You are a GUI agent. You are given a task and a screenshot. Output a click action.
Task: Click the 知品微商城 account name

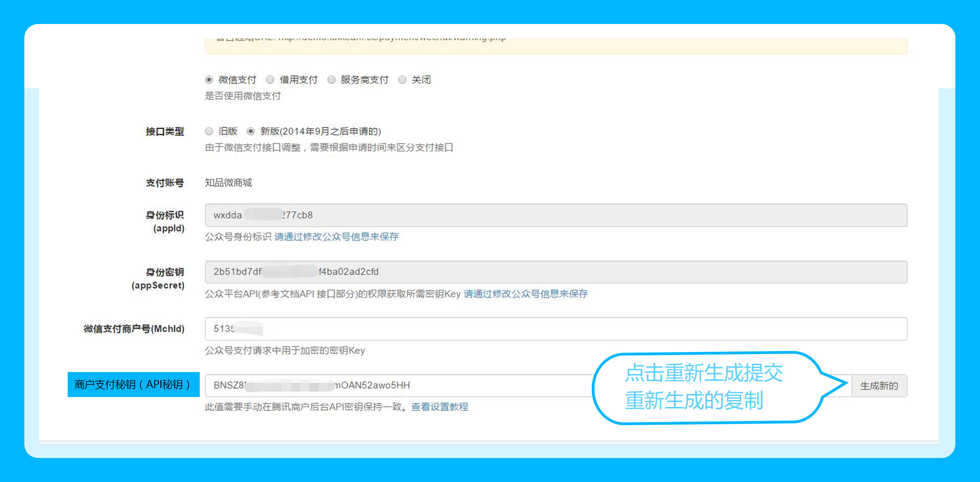[228, 183]
